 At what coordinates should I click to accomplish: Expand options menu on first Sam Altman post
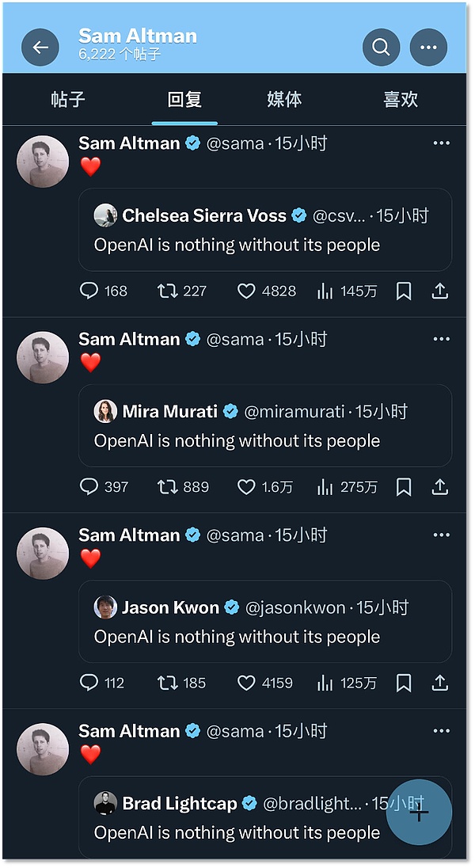441,143
